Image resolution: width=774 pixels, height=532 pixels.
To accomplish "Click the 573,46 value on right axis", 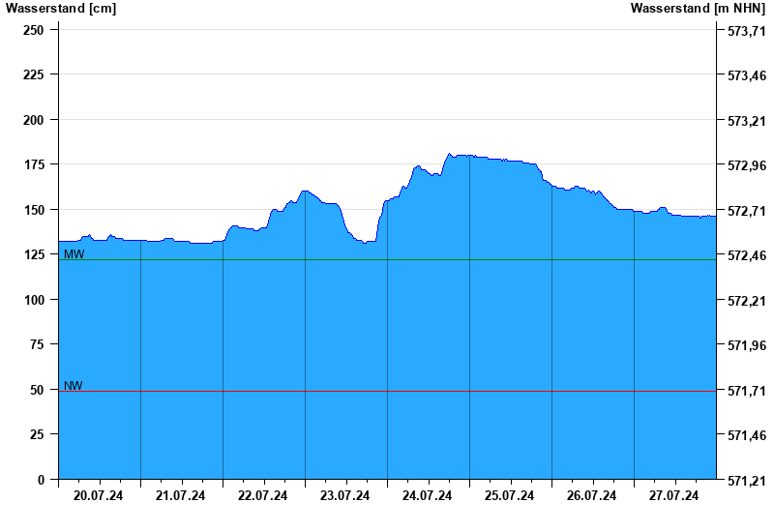I will pyautogui.click(x=747, y=76).
